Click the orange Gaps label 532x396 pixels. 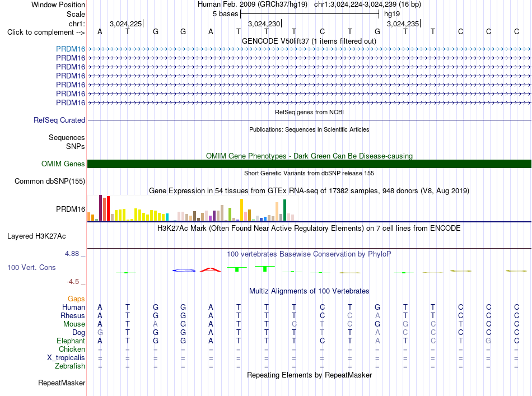click(76, 299)
